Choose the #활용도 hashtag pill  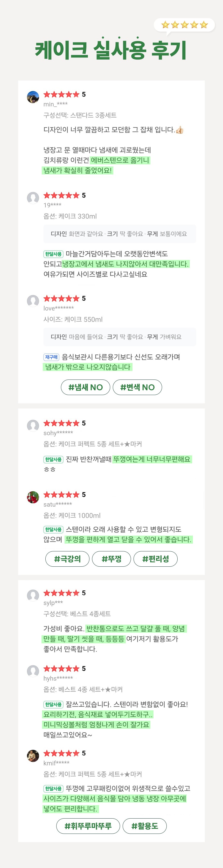[x=144, y=826]
